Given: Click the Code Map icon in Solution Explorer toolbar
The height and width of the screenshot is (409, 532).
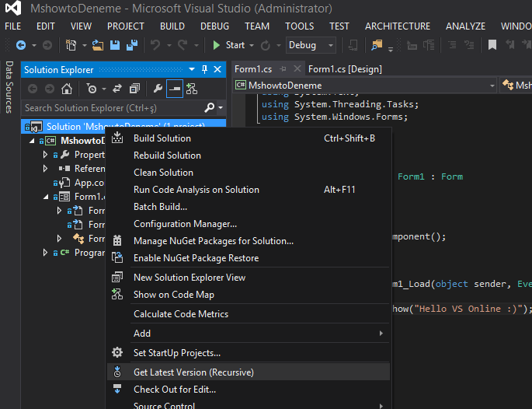Looking at the screenshot, I should click(x=192, y=89).
